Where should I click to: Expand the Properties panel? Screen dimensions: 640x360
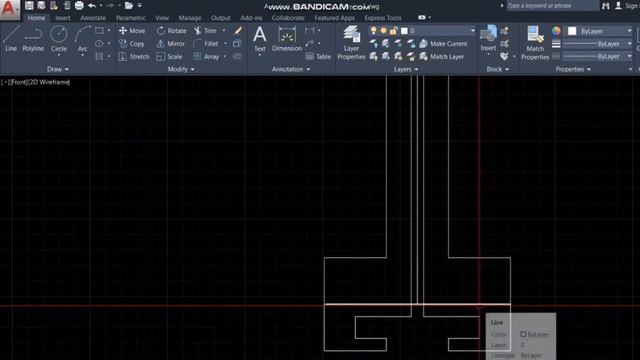click(x=573, y=69)
